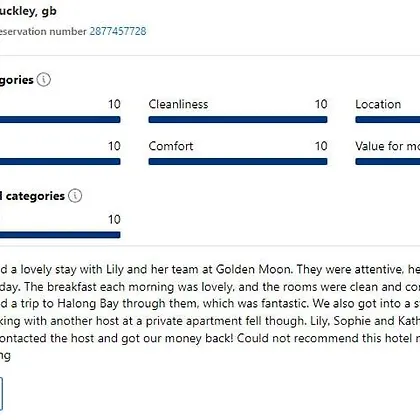Select the Location category label
The height and width of the screenshot is (420, 420).
[x=378, y=104]
